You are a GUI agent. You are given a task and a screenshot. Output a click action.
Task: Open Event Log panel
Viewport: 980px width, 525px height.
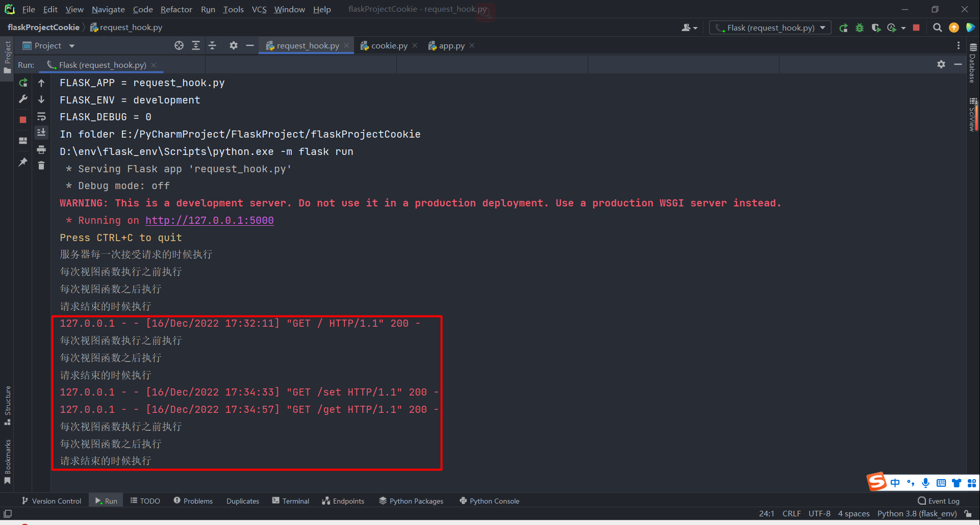pos(939,501)
